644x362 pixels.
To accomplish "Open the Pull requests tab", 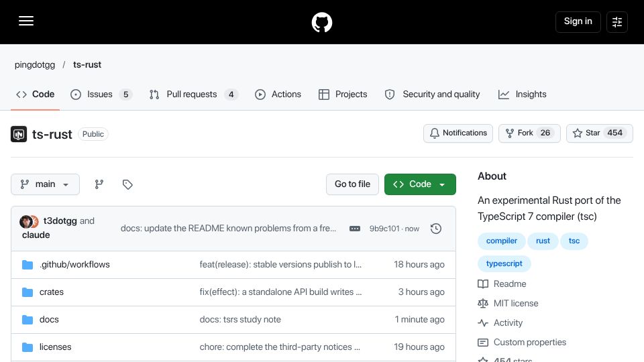I will pyautogui.click(x=193, y=95).
